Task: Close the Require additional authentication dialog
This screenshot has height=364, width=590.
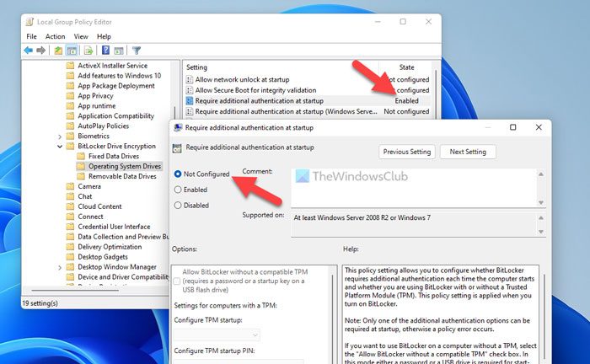Action: 539,127
